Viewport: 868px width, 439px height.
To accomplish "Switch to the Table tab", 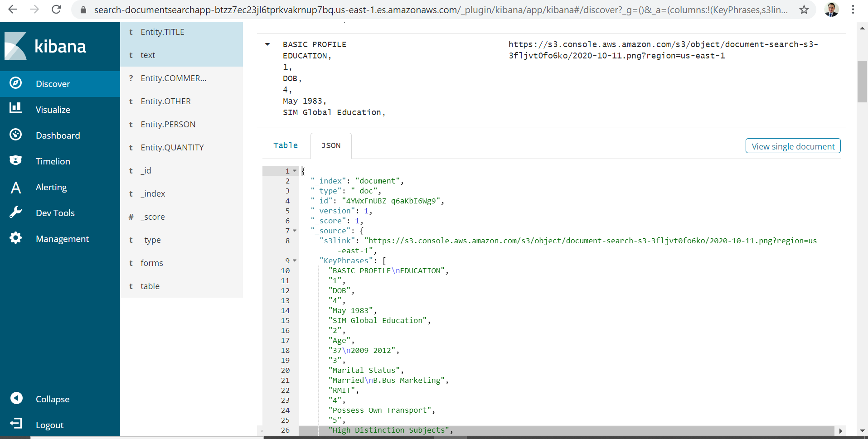I will [286, 145].
